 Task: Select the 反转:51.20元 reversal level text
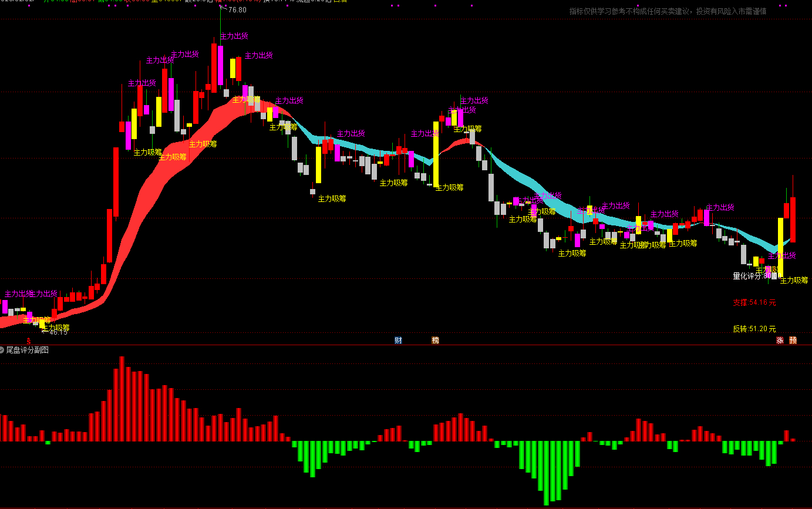coord(754,329)
